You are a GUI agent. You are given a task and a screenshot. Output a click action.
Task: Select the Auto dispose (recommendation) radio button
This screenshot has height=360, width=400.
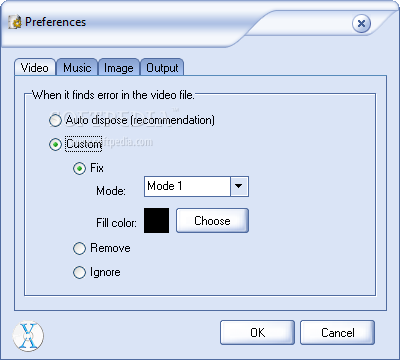point(55,120)
